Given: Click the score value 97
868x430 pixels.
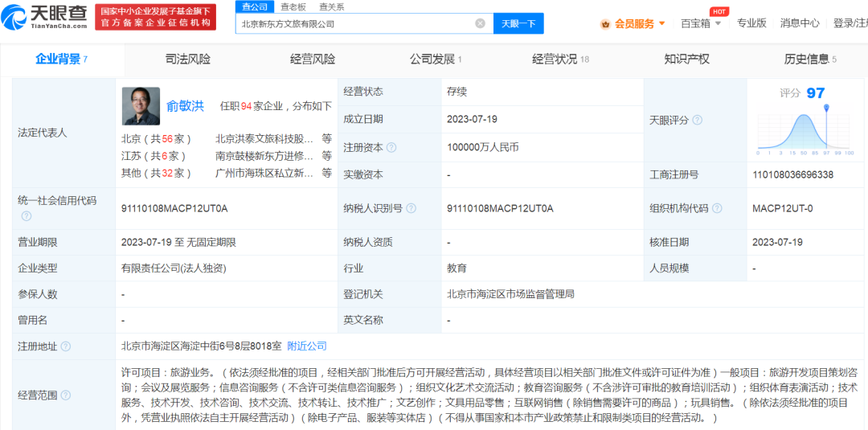Looking at the screenshot, I should pos(816,93).
